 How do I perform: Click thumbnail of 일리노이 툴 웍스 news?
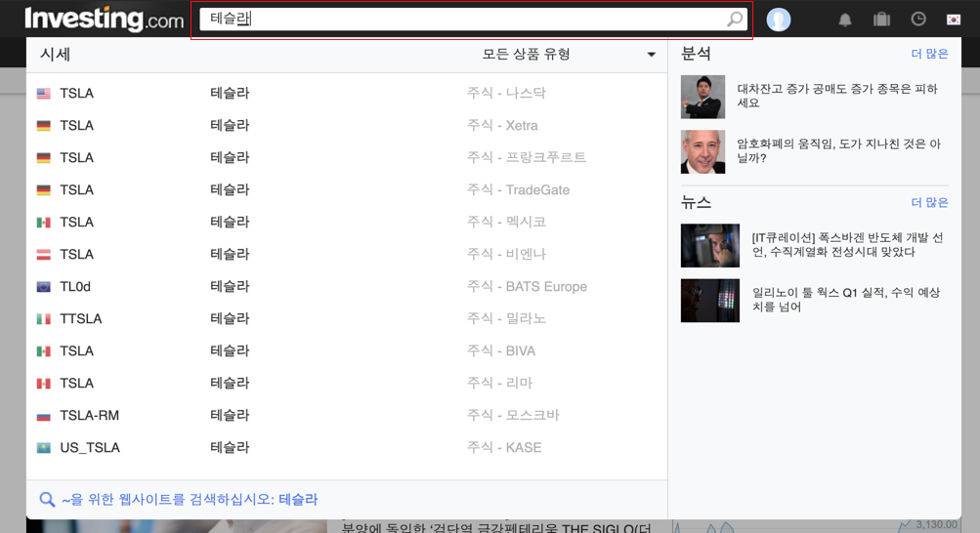click(710, 301)
